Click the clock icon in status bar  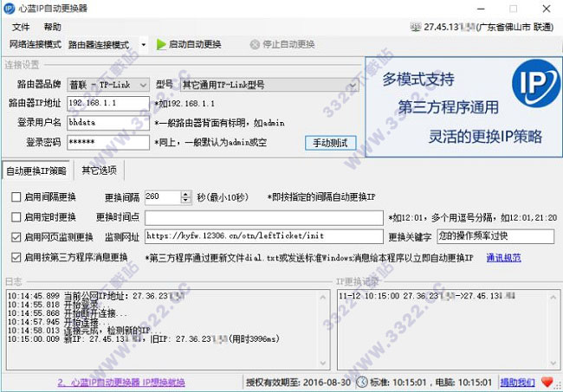coord(361,382)
